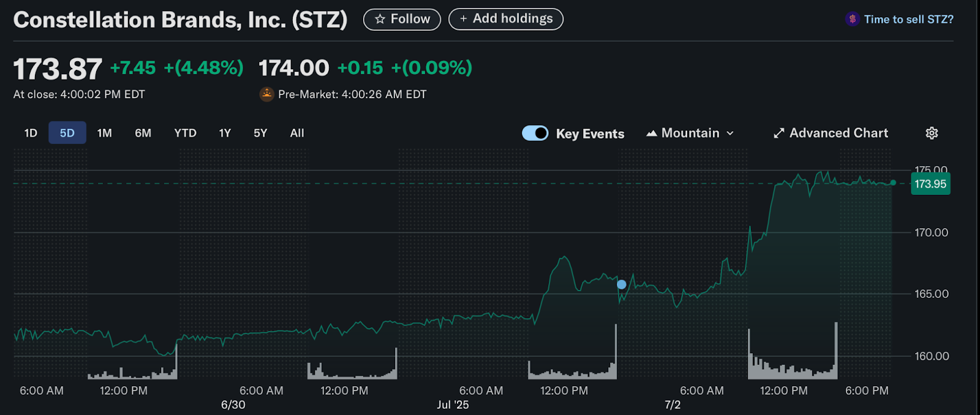
Task: Click the pre-market sunrise icon
Action: 266,94
